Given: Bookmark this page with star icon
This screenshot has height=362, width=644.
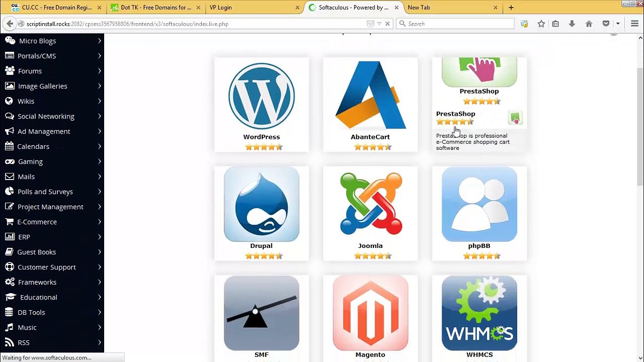Looking at the screenshot, I should (x=541, y=24).
